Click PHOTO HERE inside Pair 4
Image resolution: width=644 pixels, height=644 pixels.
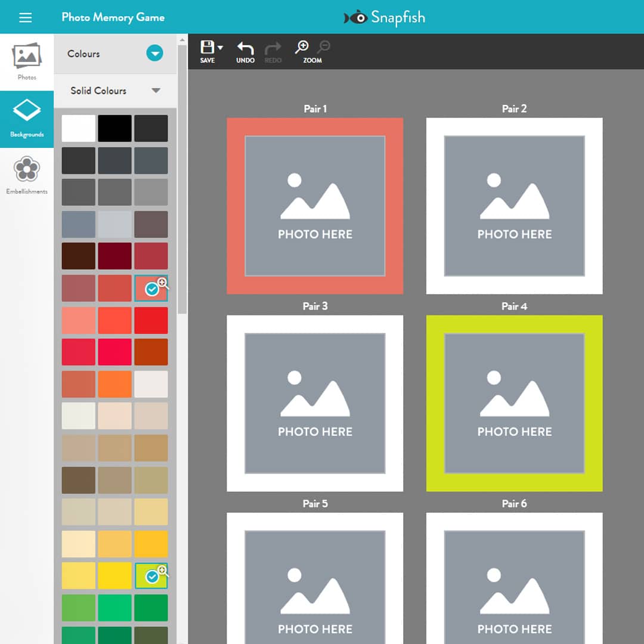pyautogui.click(x=514, y=431)
